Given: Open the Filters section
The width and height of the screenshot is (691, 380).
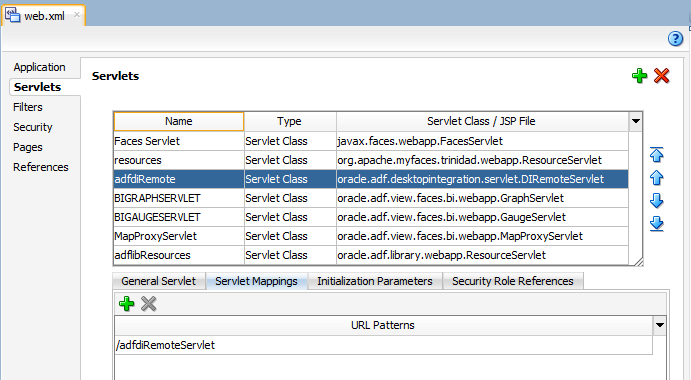Looking at the screenshot, I should pos(28,107).
